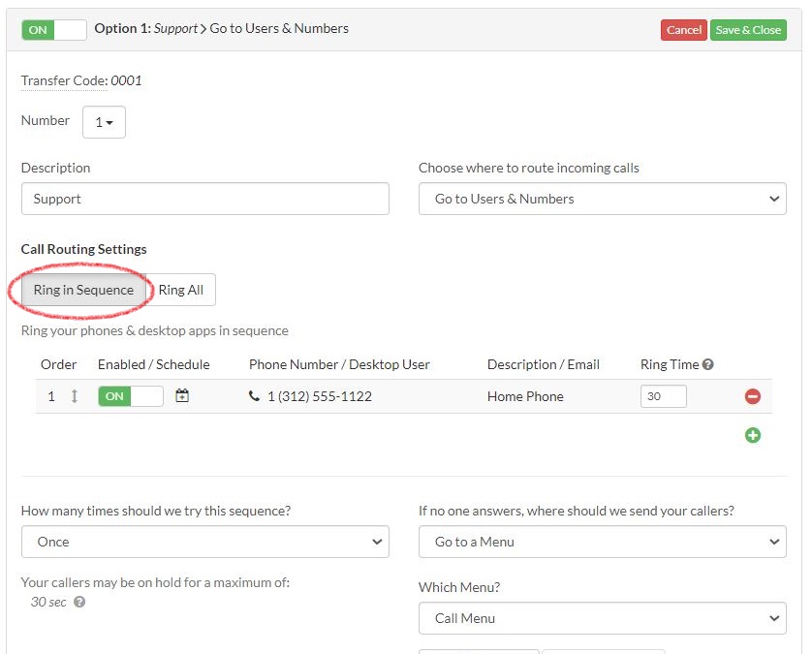Expand the Go to a Menu no-answer dropdown

[x=602, y=542]
